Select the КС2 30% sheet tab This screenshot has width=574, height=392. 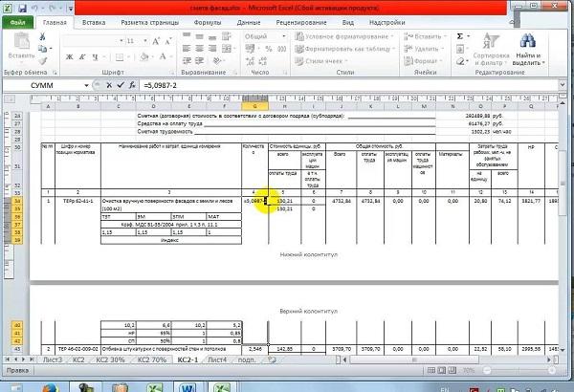pos(110,359)
